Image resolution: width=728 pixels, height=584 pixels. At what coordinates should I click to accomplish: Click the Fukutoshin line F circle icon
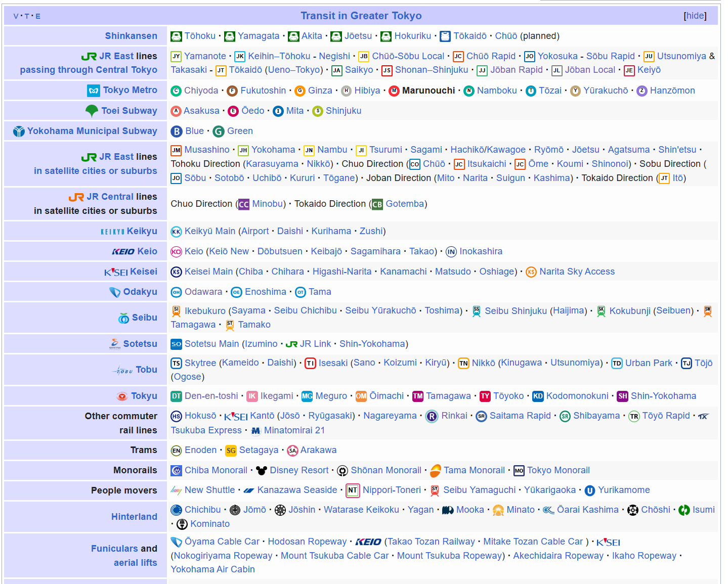232,91
